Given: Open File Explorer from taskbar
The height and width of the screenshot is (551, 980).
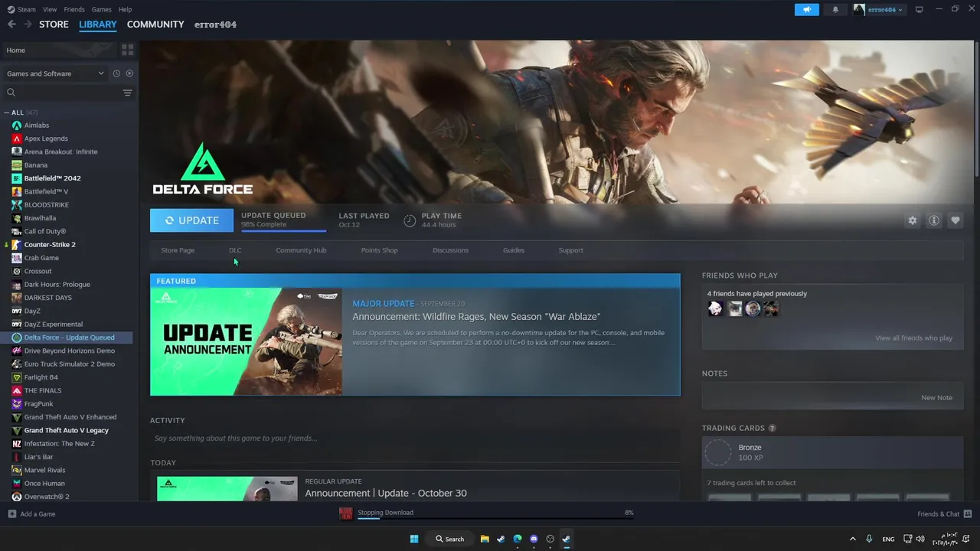Looking at the screenshot, I should [x=485, y=539].
